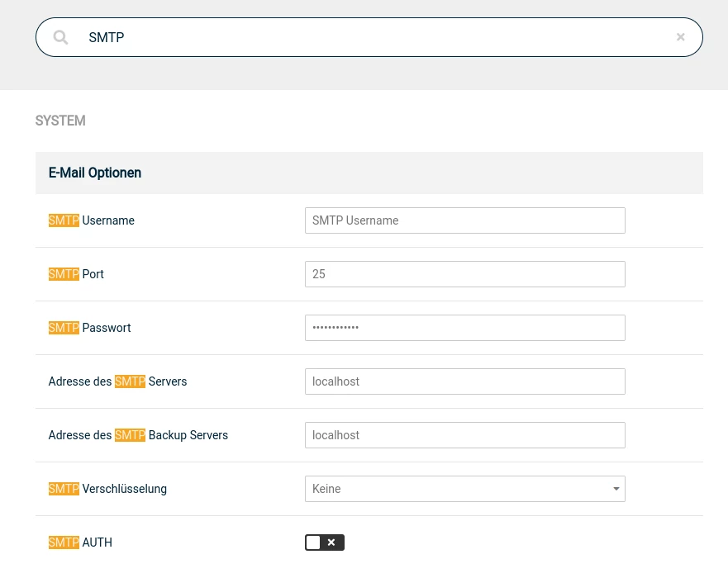Click the caret arrow of the Verschlüsselung select

point(616,489)
